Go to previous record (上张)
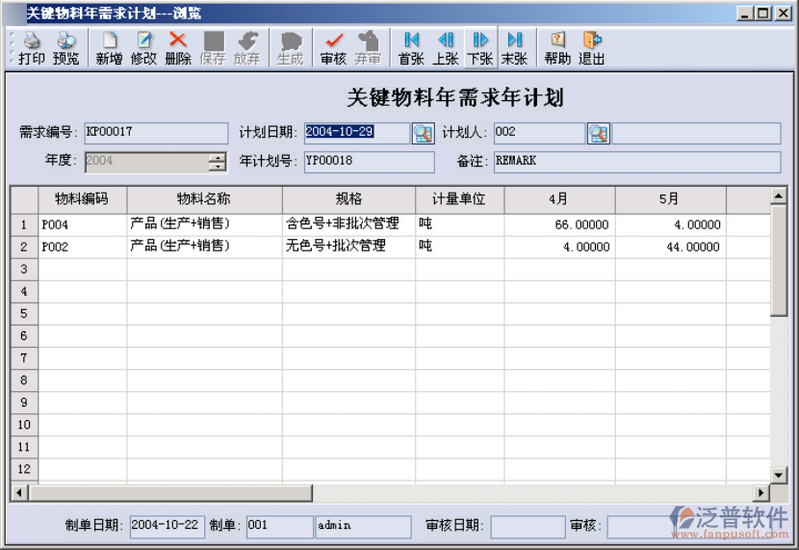Screen dimensions: 799x550 point(446,48)
